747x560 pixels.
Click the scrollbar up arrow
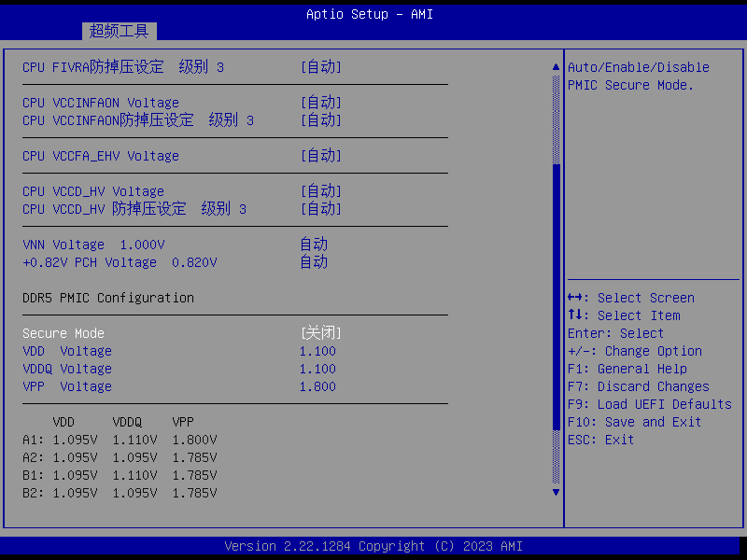557,67
